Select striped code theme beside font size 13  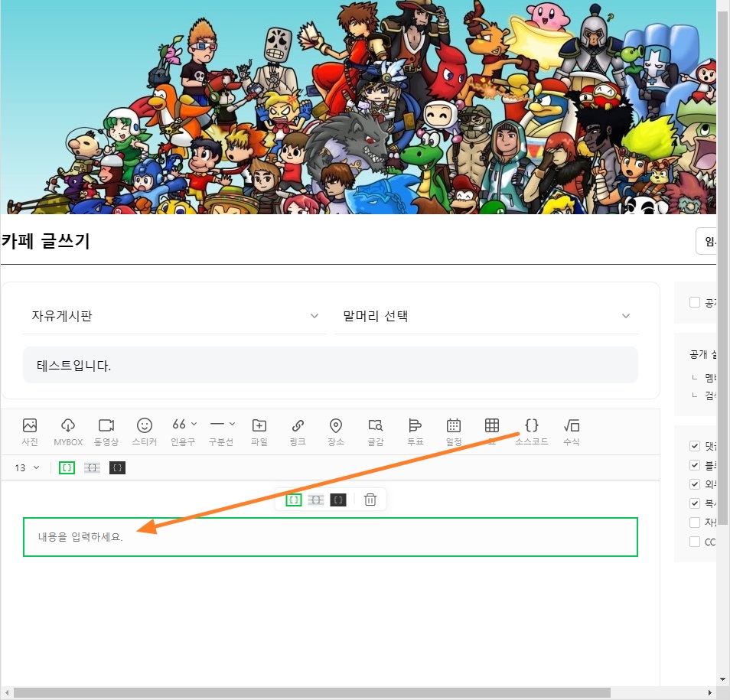click(x=92, y=467)
